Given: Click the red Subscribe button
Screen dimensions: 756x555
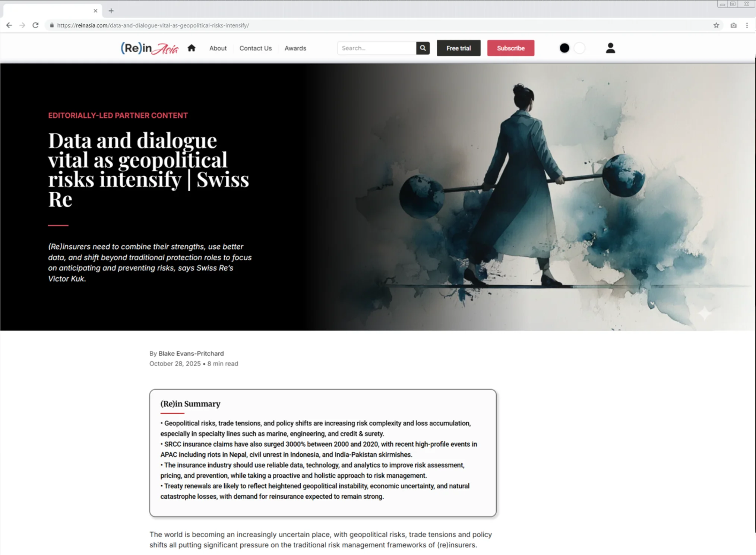Looking at the screenshot, I should tap(511, 48).
